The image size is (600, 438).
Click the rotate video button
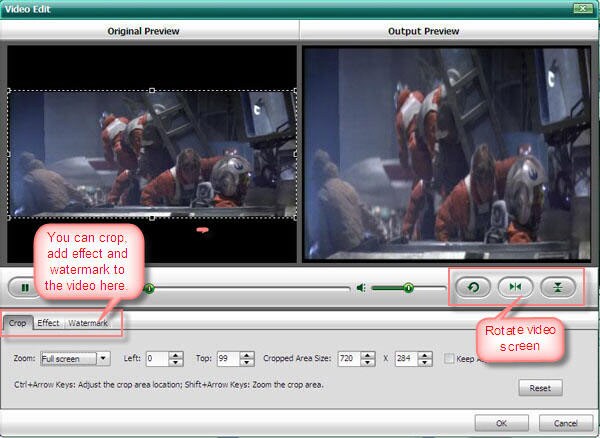click(x=473, y=287)
